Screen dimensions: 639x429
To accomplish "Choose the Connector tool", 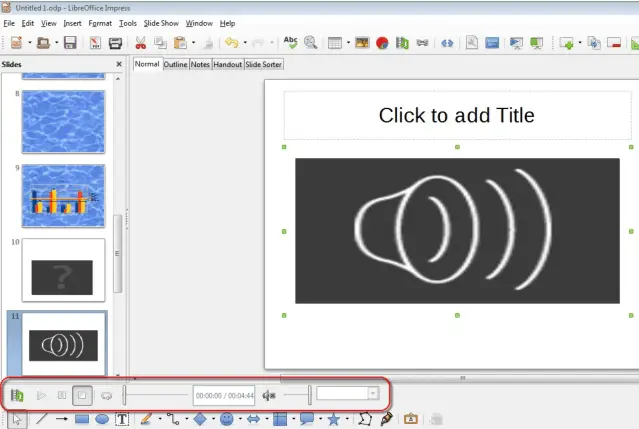I will (x=173, y=419).
